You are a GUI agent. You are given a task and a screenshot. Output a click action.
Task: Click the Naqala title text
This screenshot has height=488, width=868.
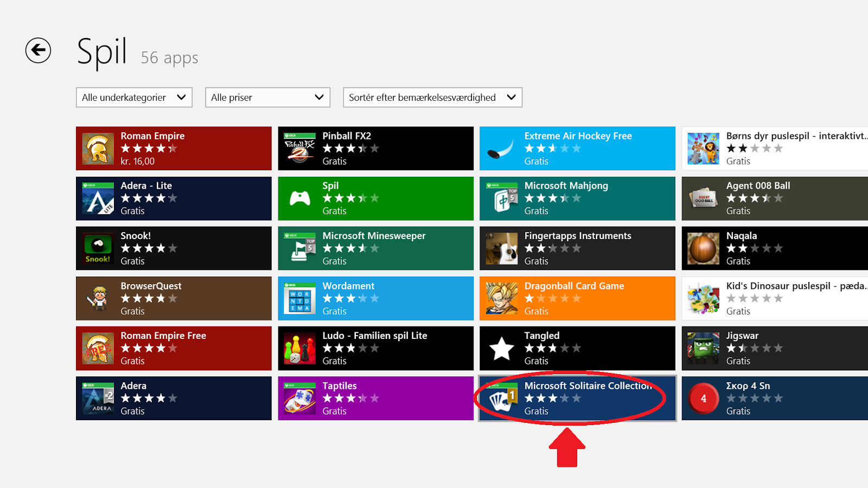click(742, 236)
